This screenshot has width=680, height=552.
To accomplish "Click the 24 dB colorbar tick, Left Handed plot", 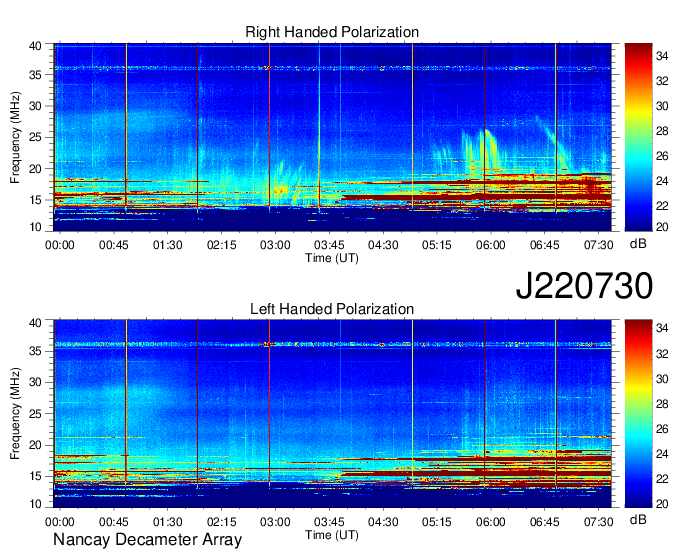I will [662, 454].
